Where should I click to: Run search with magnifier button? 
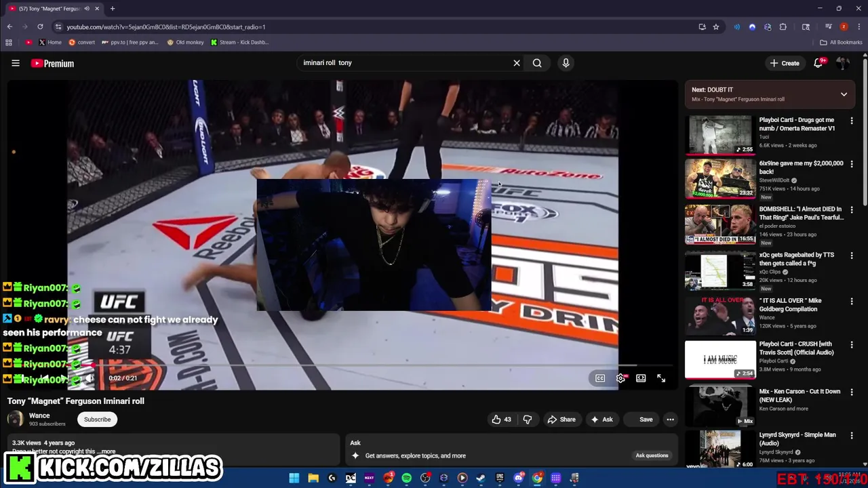[x=537, y=63]
